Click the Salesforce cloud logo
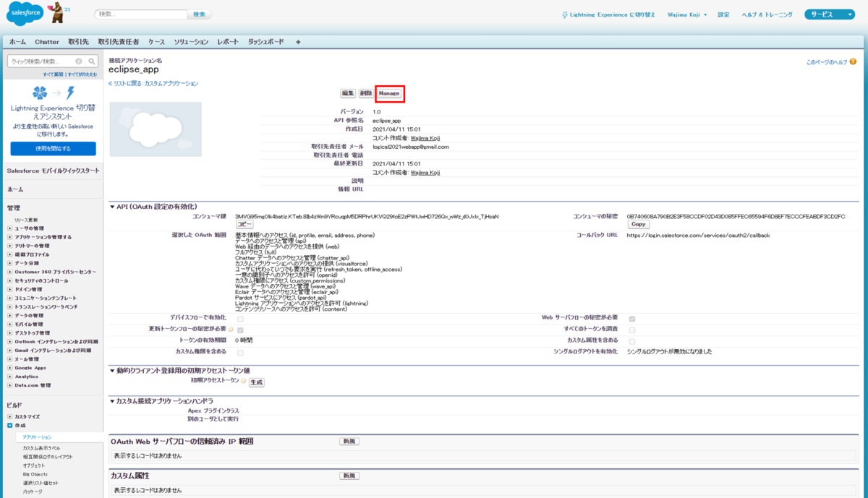This screenshot has width=868, height=498. coord(24,14)
